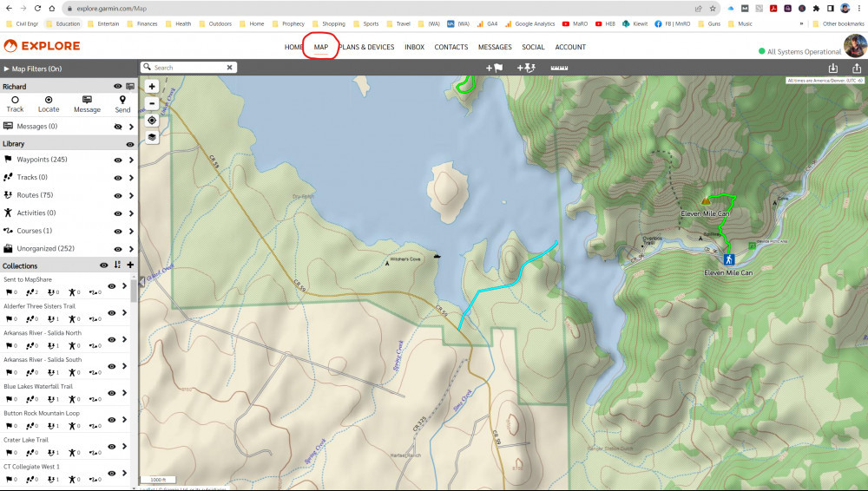Viewport: 868px width, 491px height.
Task: Open the MESSAGES tab
Action: 495,47
